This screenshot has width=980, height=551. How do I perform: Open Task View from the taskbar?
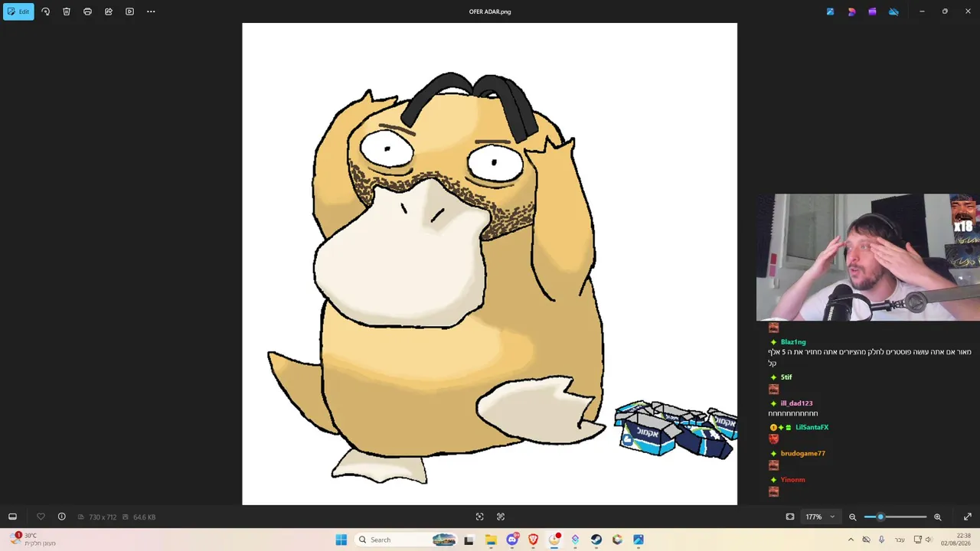(x=469, y=540)
